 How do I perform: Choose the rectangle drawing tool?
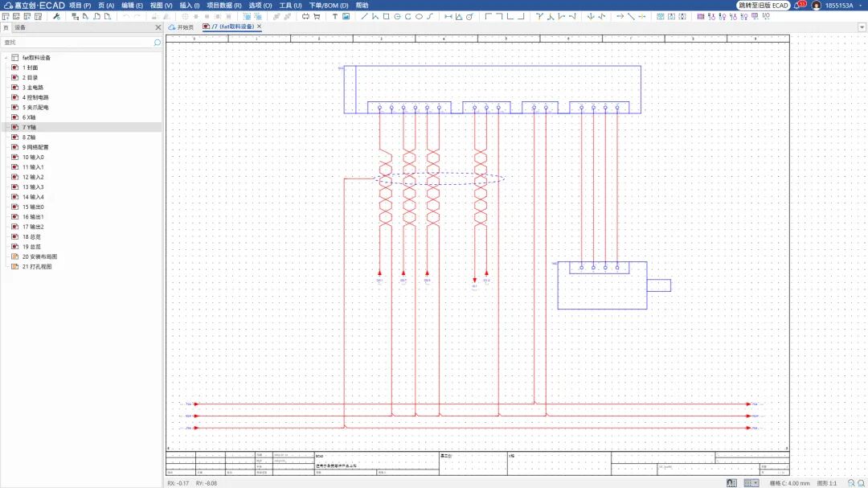386,16
